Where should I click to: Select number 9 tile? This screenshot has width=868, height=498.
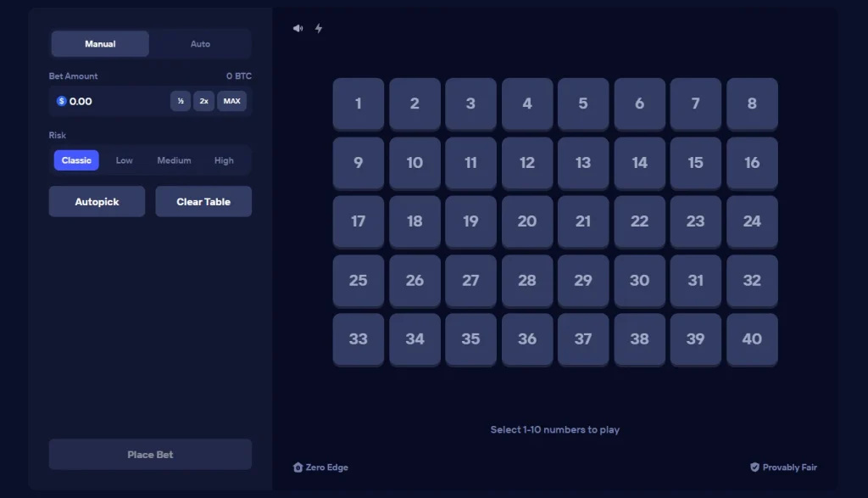(x=359, y=163)
